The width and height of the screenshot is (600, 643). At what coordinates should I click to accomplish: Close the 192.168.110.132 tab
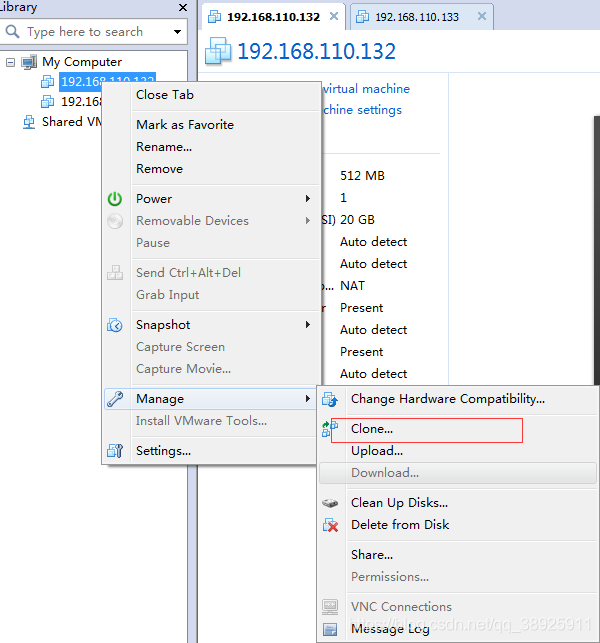click(334, 16)
